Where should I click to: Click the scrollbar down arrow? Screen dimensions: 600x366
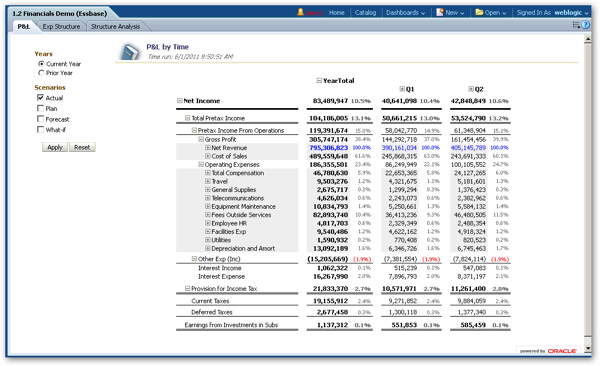click(x=588, y=349)
